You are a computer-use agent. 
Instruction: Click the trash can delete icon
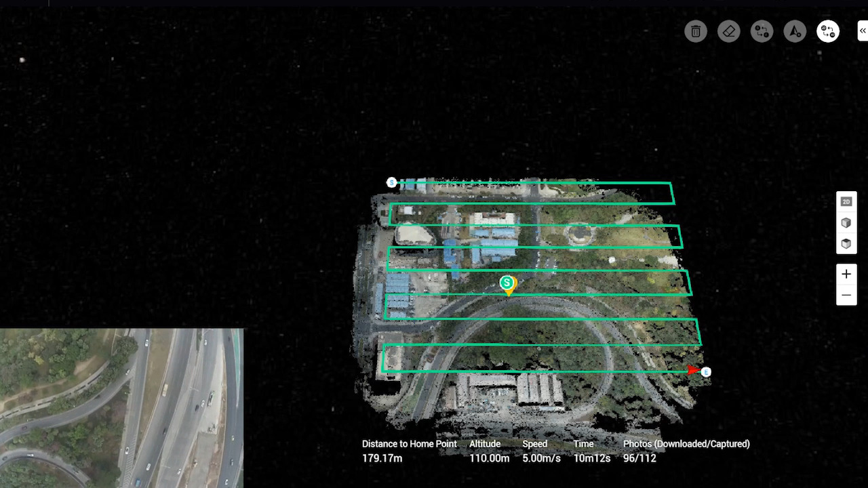click(696, 31)
